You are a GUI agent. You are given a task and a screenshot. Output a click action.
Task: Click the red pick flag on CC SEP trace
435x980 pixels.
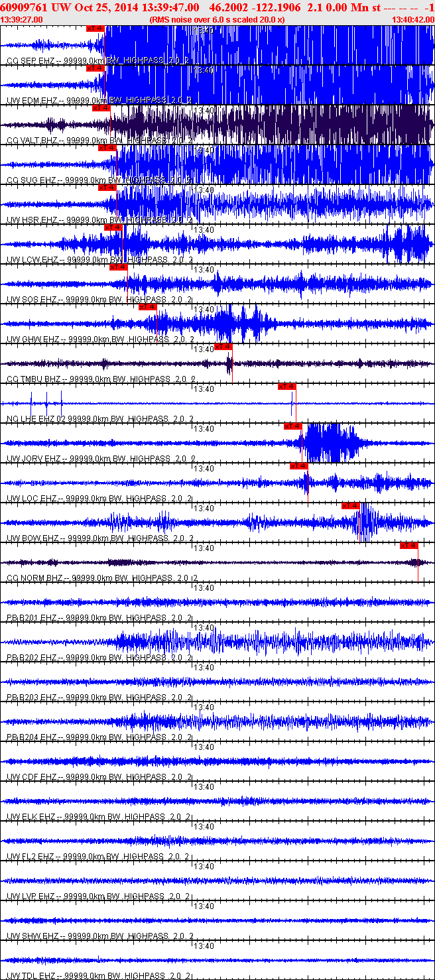click(x=95, y=29)
